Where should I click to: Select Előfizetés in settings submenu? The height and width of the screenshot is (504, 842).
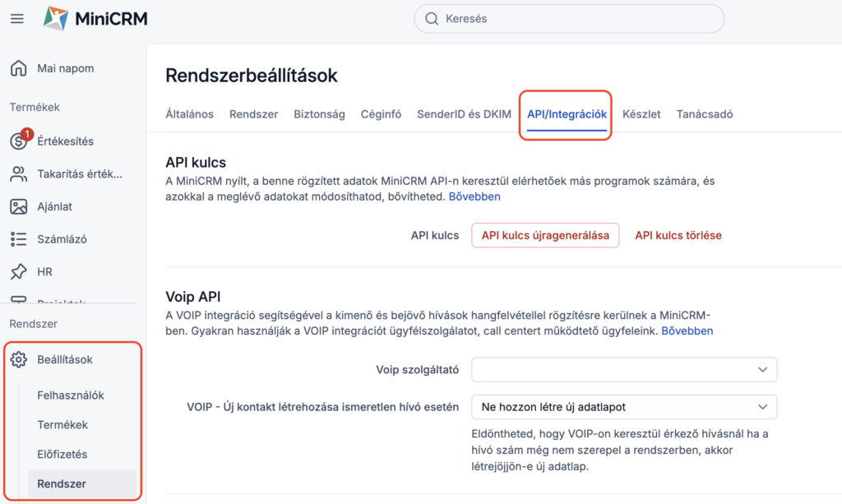pos(62,454)
